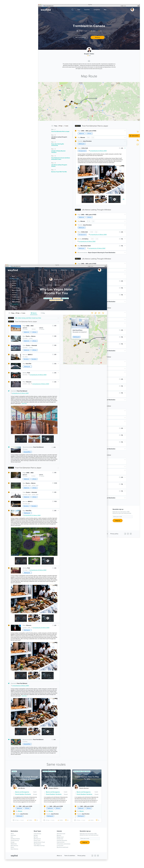
Task: Click the "Middle East" tag
Action: pos(65,298)
